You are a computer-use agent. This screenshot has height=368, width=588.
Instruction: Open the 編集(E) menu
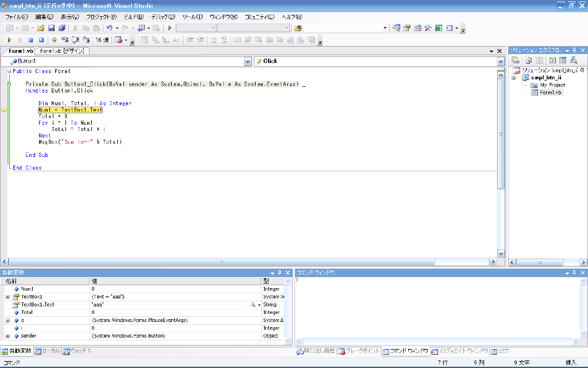pyautogui.click(x=44, y=17)
